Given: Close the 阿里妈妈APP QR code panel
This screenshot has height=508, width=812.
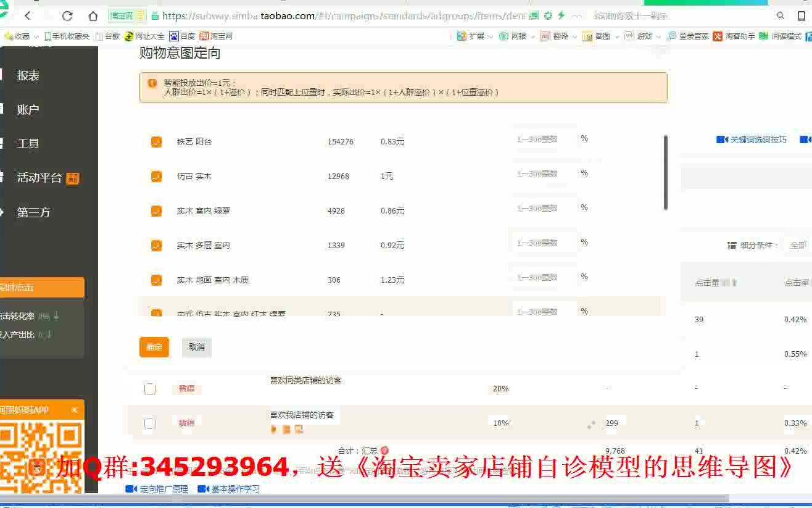Looking at the screenshot, I should coord(75,410).
